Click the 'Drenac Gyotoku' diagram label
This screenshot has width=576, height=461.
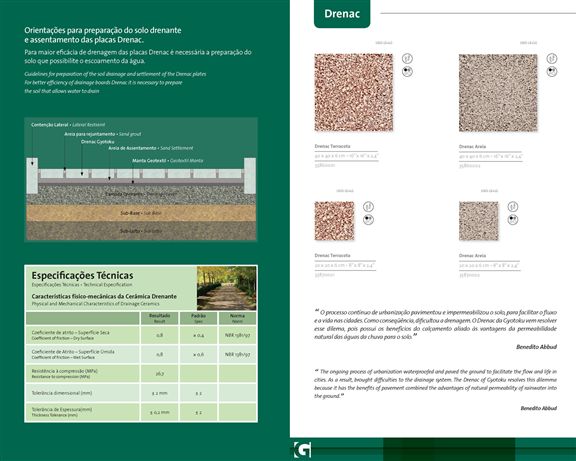point(98,141)
